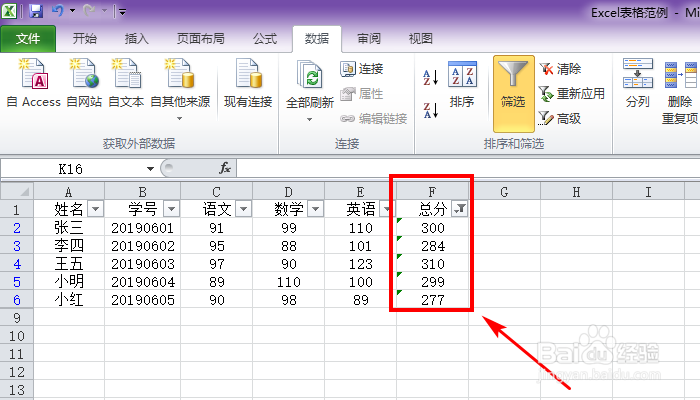Click 重新应用 to reapply filter
Screen dimensions: 700x400
(x=572, y=94)
